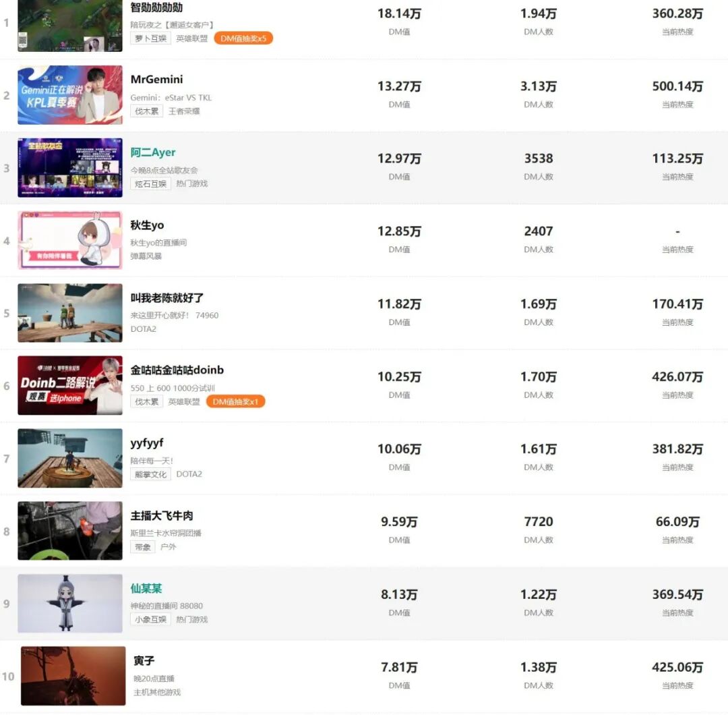Select the 炫石互娱 guild tag

[150, 184]
